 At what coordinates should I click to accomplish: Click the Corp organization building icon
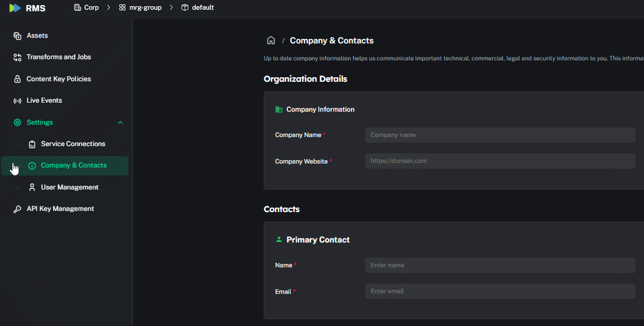(x=77, y=7)
